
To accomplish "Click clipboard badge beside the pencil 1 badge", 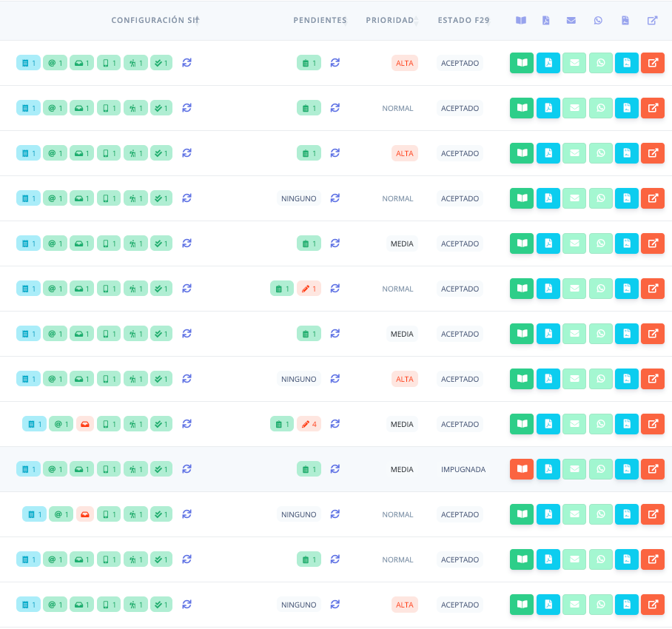I will (x=282, y=289).
